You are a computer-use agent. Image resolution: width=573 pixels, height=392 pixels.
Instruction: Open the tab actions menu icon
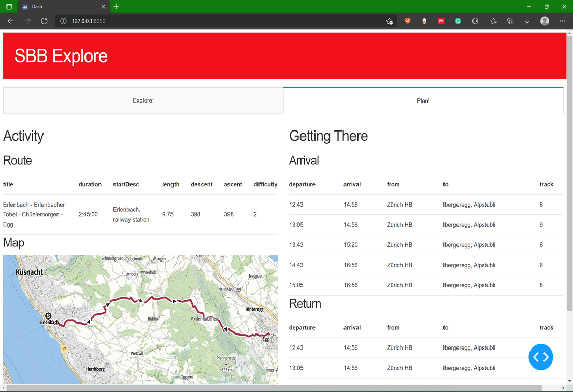(x=9, y=7)
